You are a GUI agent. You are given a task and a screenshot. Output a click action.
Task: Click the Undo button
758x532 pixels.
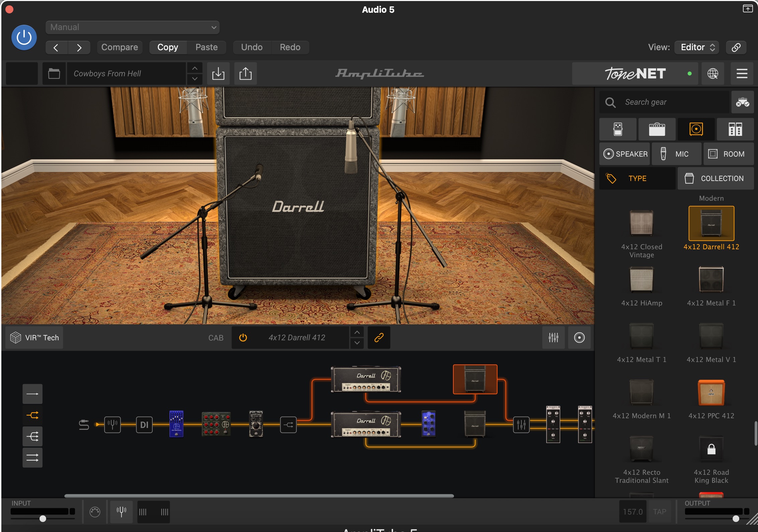(x=252, y=47)
